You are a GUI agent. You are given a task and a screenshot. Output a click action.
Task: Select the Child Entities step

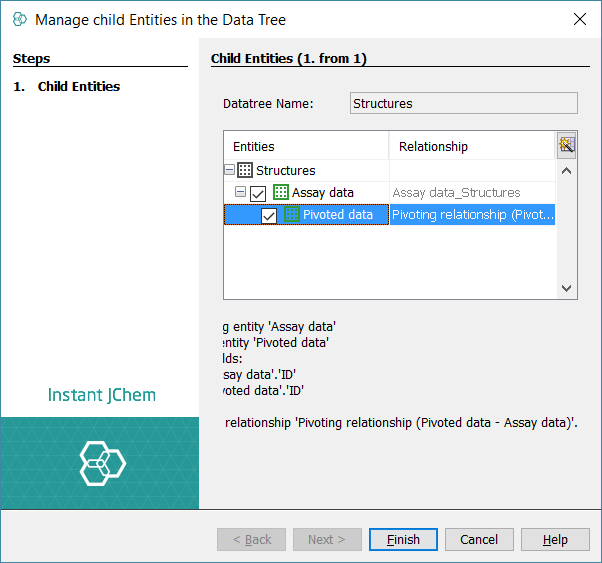78,87
